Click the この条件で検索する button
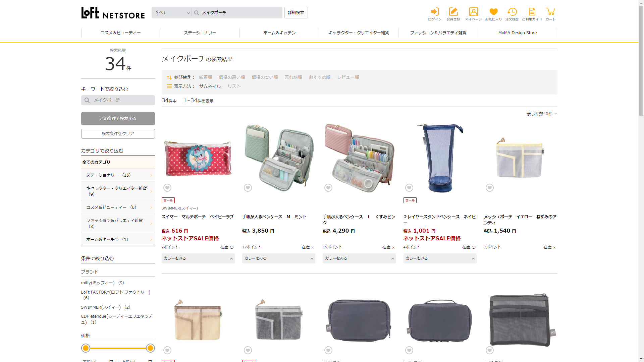This screenshot has height=362, width=644. click(x=118, y=119)
